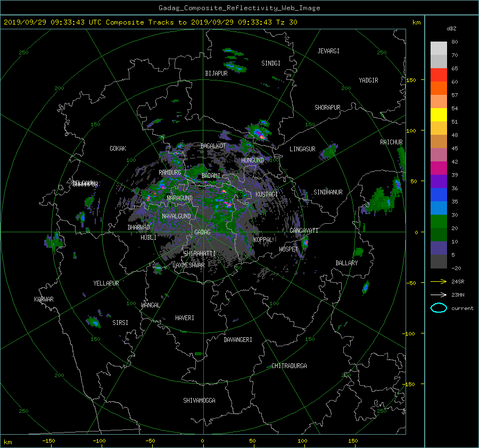The image size is (479, 448).
Task: Click the 'RAMDURG' label
Action: [x=170, y=173]
